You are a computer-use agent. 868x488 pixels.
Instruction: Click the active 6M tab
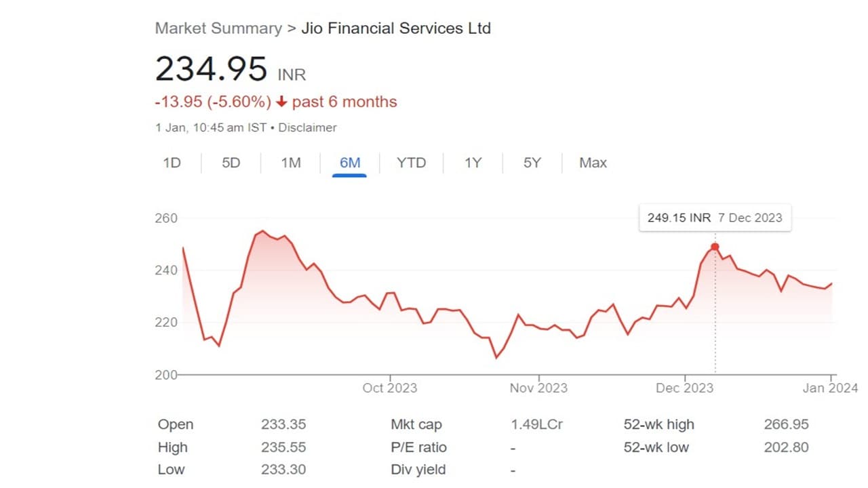(x=350, y=163)
